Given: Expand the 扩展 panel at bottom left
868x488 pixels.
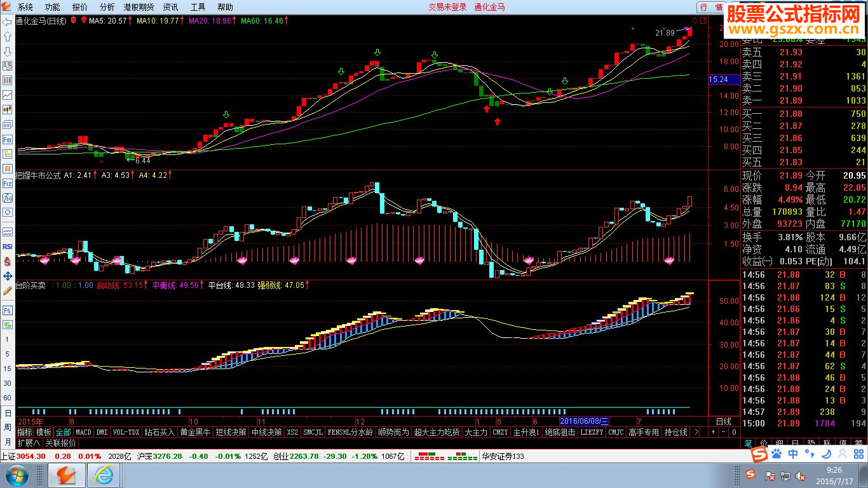Looking at the screenshot, I should (29, 443).
